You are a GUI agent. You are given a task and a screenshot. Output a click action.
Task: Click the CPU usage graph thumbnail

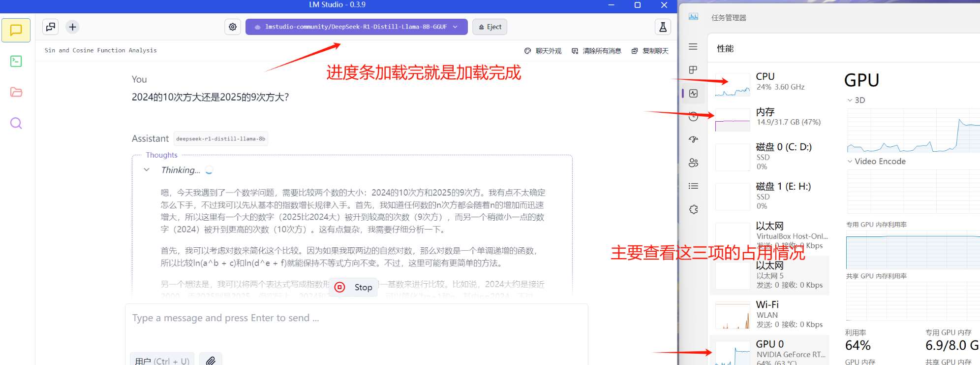click(733, 85)
